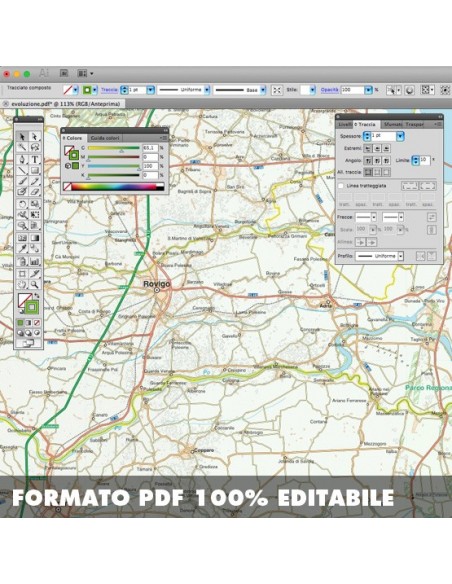Screen dimensions: 452x584
Task: Choose the butt cap Estremi option
Action: [x=367, y=149]
